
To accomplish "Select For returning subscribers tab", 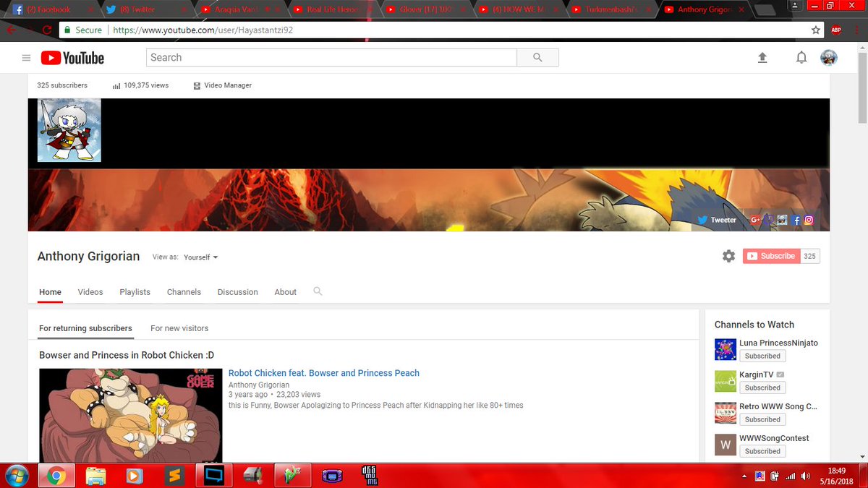I will [85, 328].
